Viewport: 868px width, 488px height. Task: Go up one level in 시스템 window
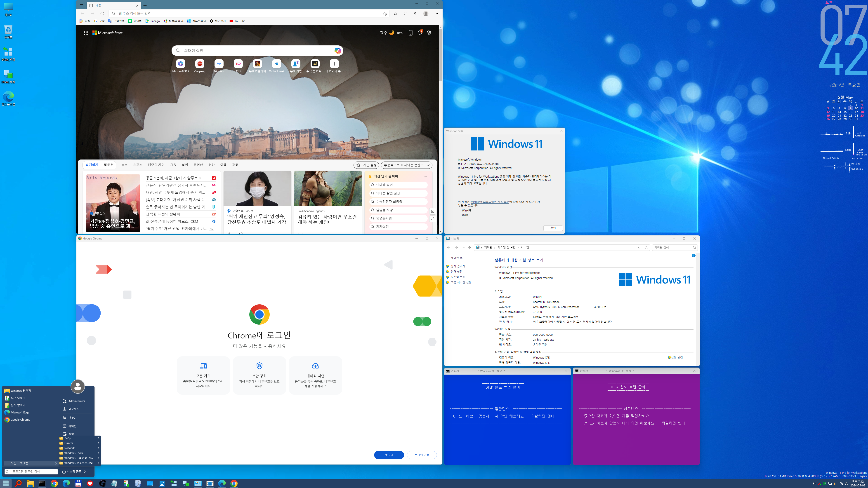pyautogui.click(x=469, y=248)
